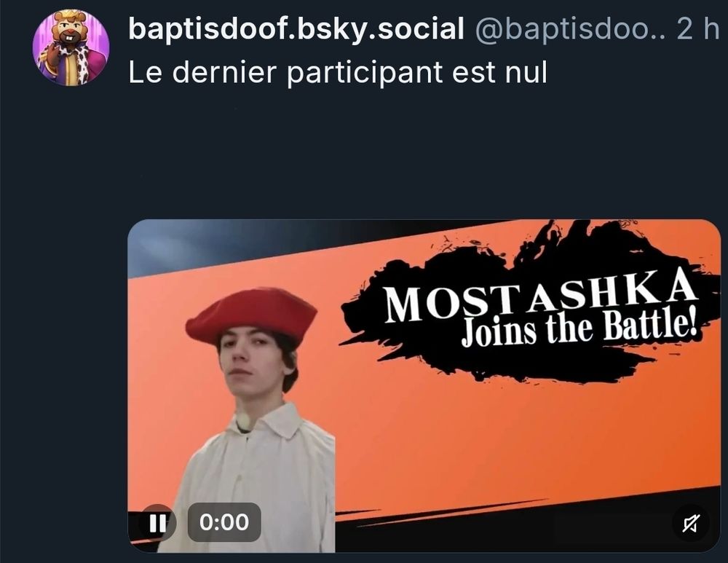Unmute the video with the speaker icon
Viewport: 728px width, 563px height.
coord(690,523)
